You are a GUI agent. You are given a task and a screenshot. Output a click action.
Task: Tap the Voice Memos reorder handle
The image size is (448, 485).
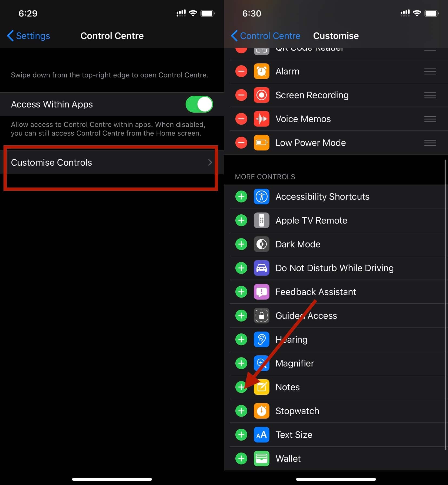[430, 119]
